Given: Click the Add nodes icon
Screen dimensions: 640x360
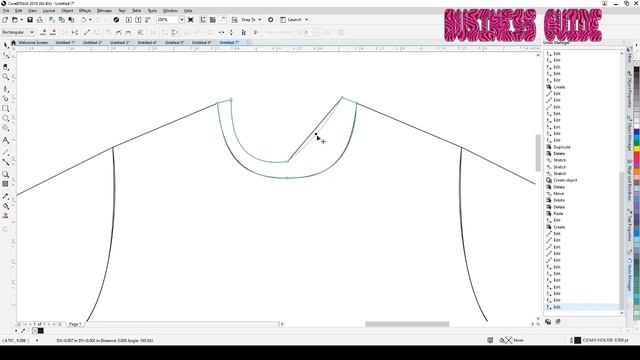Looking at the screenshot, I should pyautogui.click(x=43, y=32).
